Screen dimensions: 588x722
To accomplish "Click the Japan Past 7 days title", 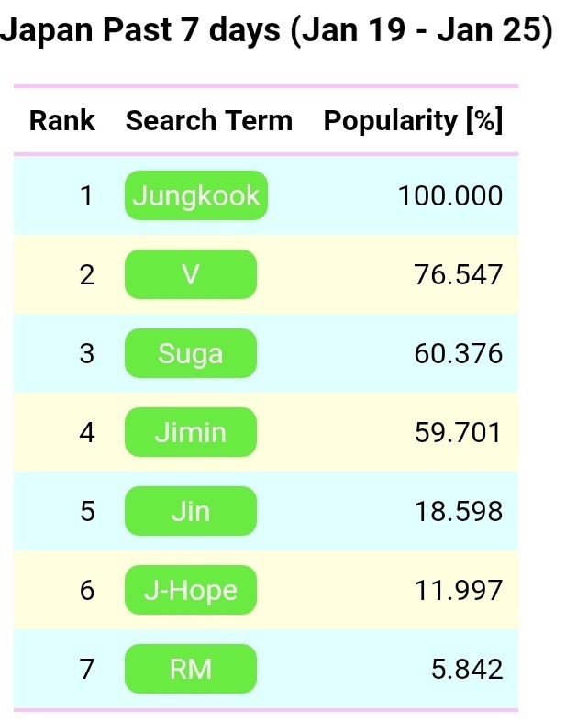I will 276,31.
